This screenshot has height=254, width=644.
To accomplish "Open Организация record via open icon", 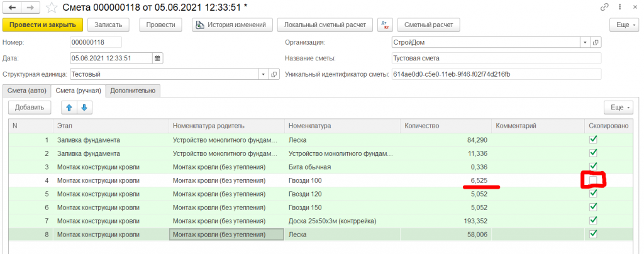I will pyautogui.click(x=596, y=42).
